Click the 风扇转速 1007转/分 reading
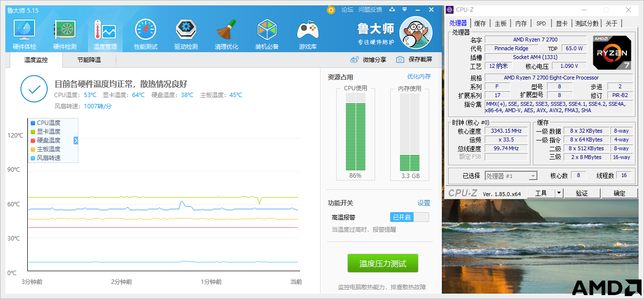Image resolution: width=644 pixels, height=299 pixels. click(x=83, y=106)
